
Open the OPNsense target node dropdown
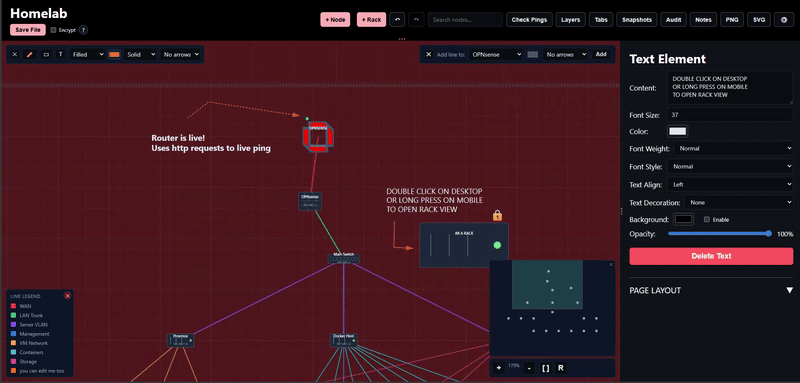coord(495,54)
